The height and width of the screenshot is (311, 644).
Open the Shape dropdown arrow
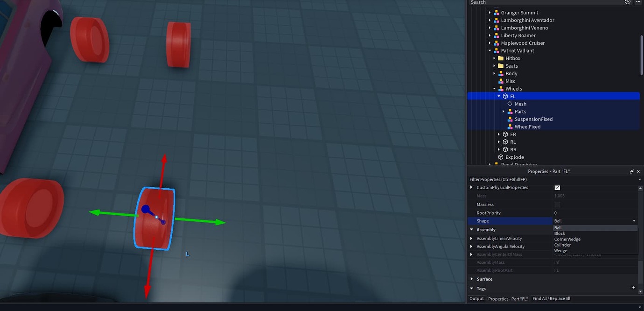[x=634, y=221]
